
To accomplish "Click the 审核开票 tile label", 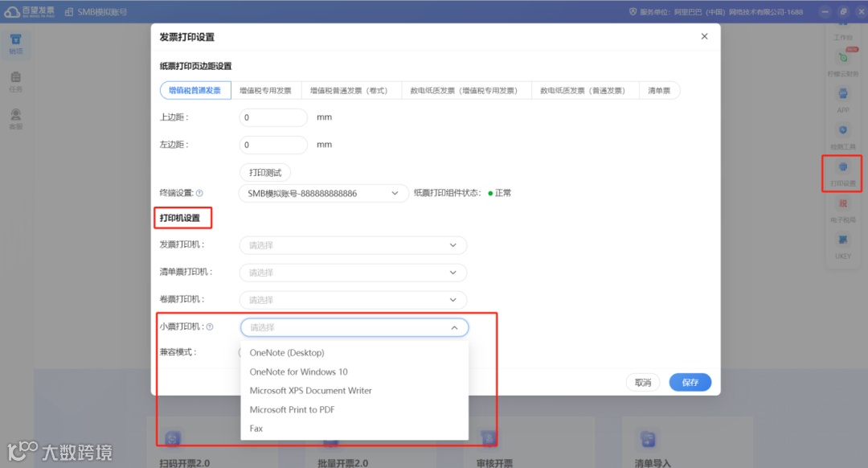I will point(494,463).
